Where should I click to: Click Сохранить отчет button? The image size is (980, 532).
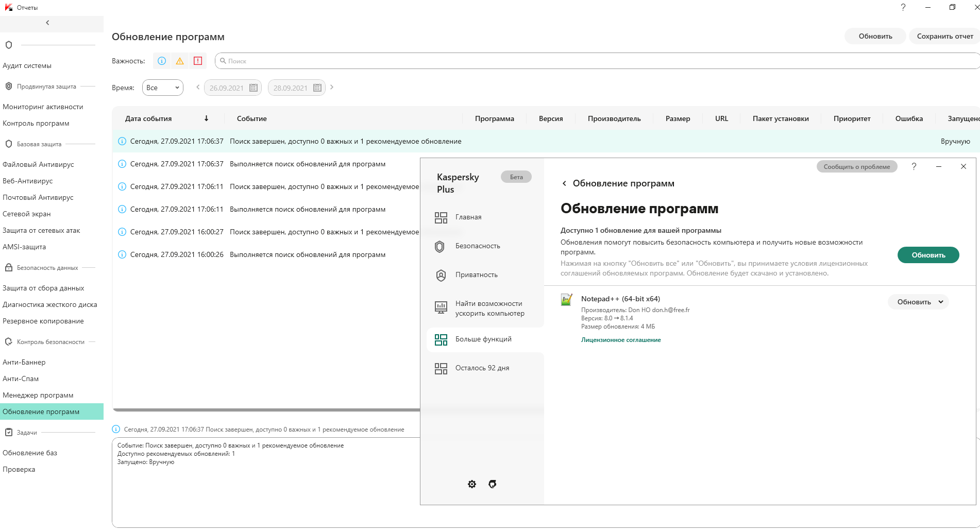pyautogui.click(x=945, y=36)
